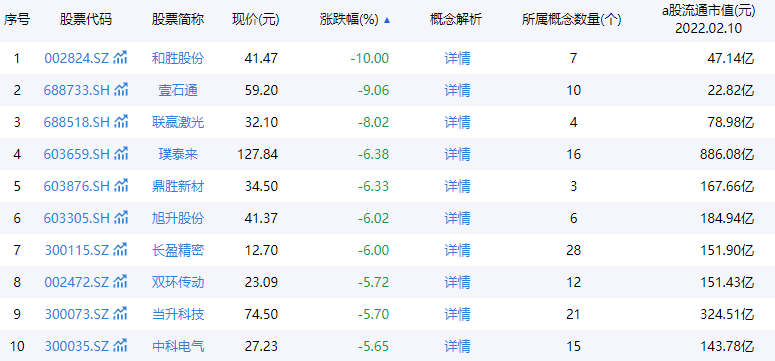Screen dimensions: 775x361
Task: Open stock name 当升科技
Action: (x=178, y=315)
